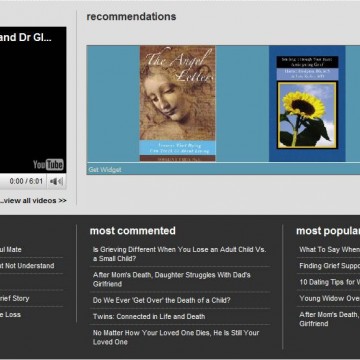Image resolution: width=360 pixels, height=360 pixels.
Task: Open 'After Mom's Death' in most popular list
Action: tap(329, 319)
